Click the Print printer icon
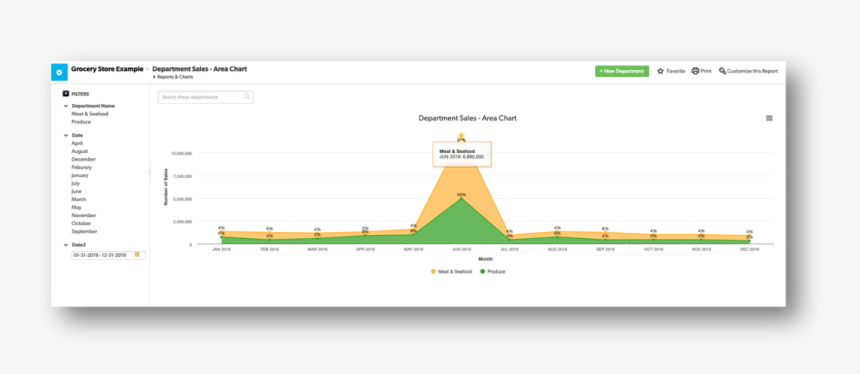 [695, 71]
